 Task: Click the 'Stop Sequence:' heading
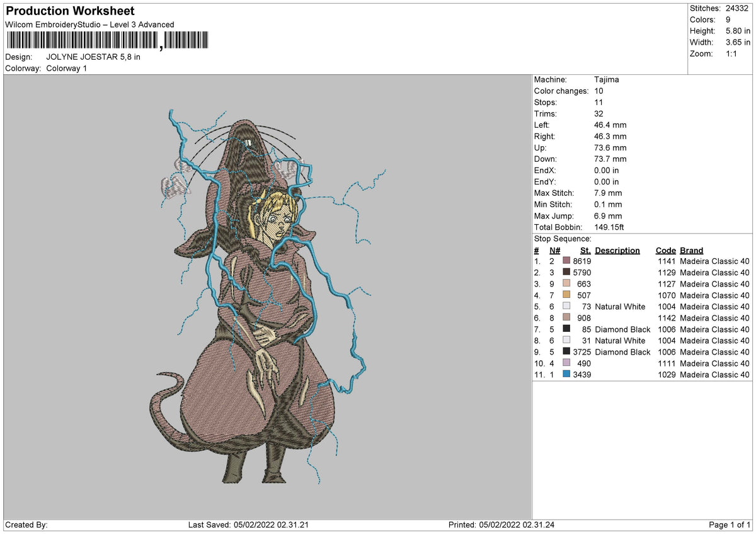[563, 239]
